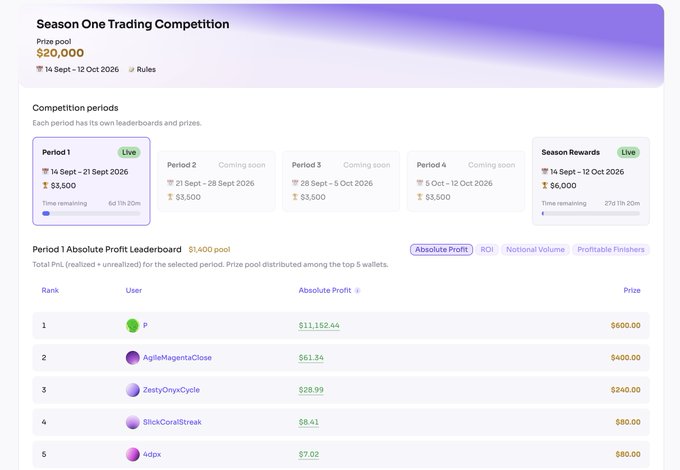Click the Prize column header
The height and width of the screenshot is (470, 680).
(632, 290)
